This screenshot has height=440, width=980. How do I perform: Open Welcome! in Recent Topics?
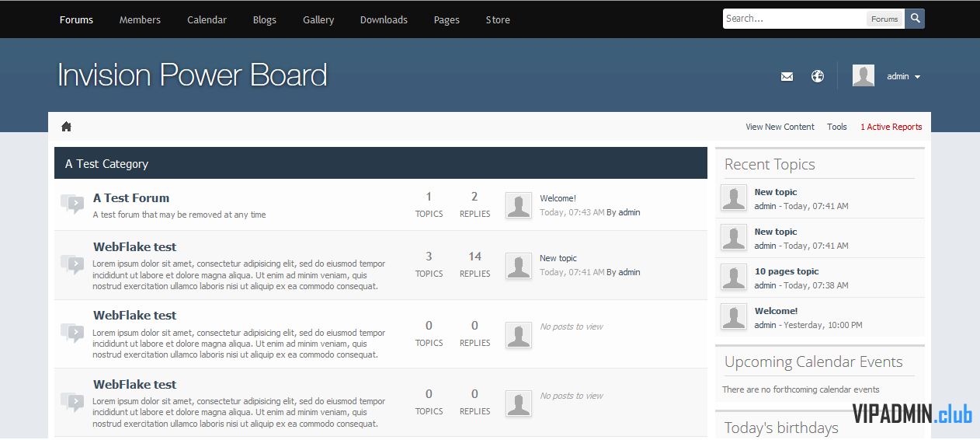776,311
